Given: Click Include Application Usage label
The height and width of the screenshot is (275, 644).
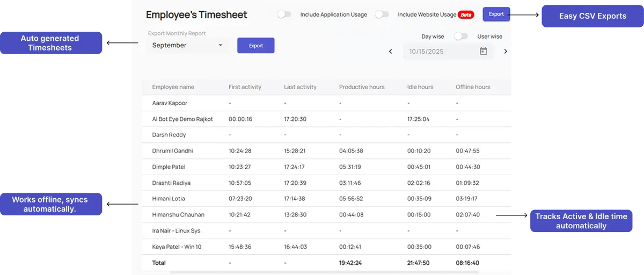Looking at the screenshot, I should pyautogui.click(x=334, y=15).
